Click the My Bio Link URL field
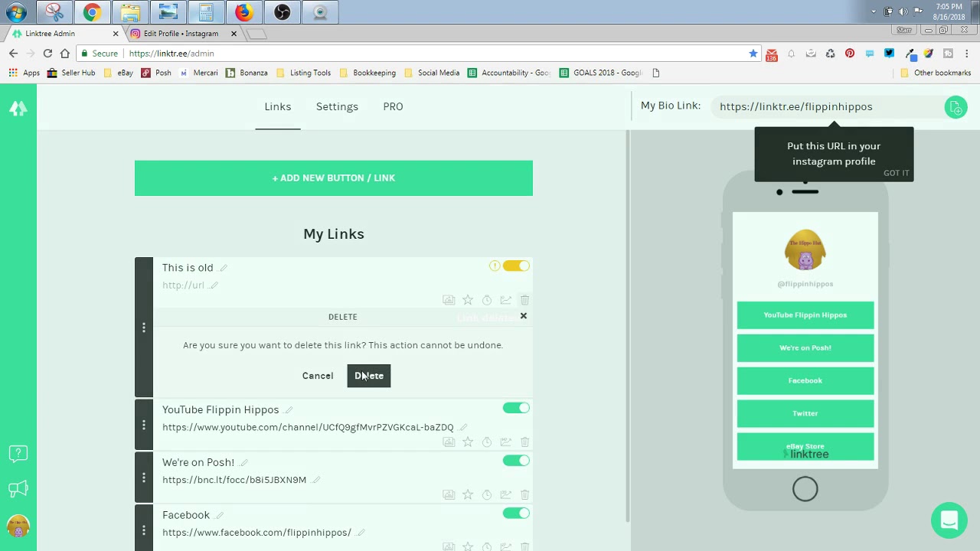This screenshot has height=551, width=980. (827, 106)
